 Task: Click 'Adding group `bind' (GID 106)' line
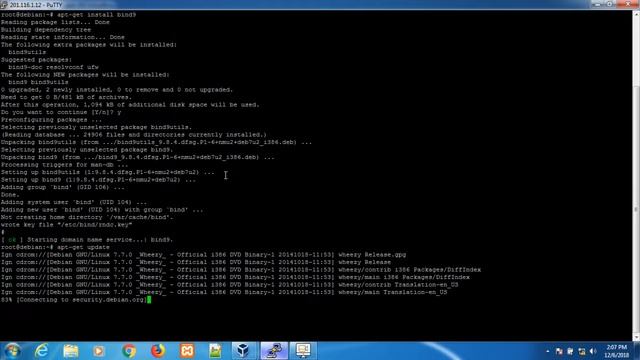[63, 187]
